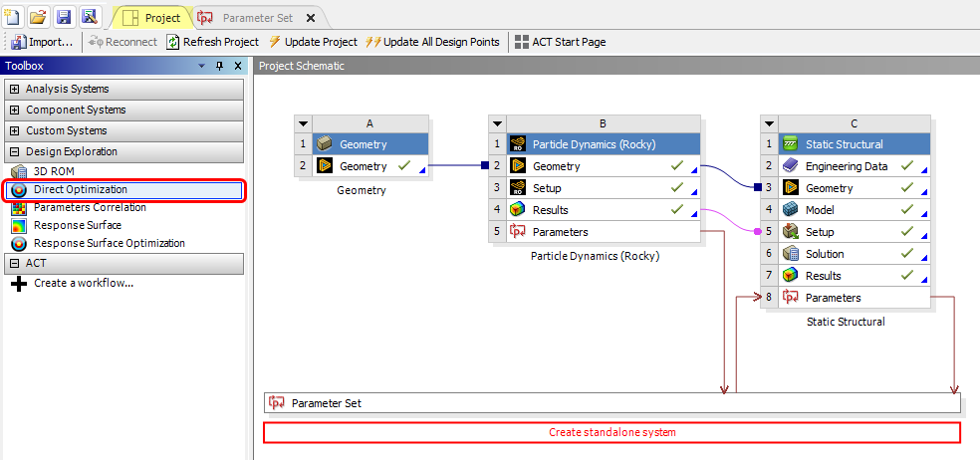This screenshot has width=980, height=460.
Task: Click the Static Structural icon in header C1
Action: (x=791, y=144)
